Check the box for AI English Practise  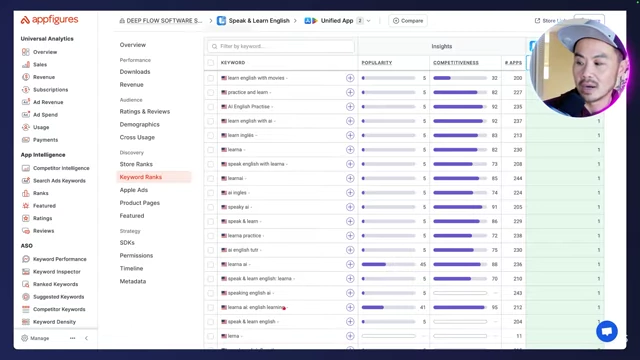(211, 107)
